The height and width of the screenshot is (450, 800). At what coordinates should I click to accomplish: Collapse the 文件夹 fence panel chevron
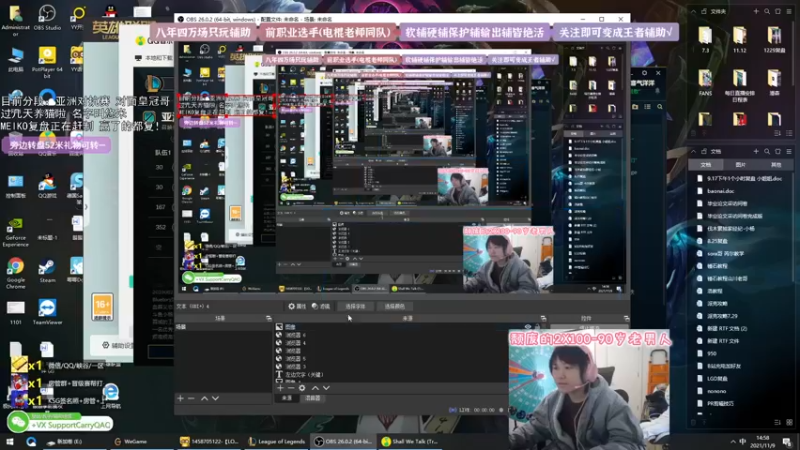pos(693,11)
